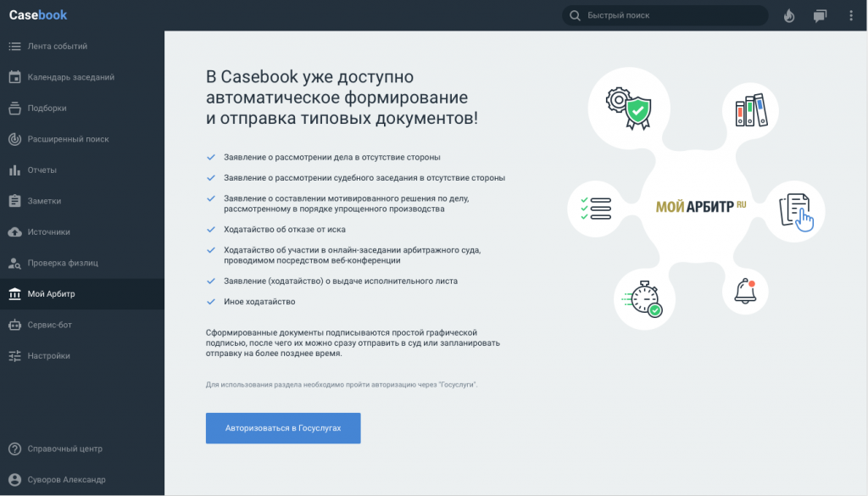Click the event feed list icon
This screenshot has height=496, width=868.
click(15, 47)
